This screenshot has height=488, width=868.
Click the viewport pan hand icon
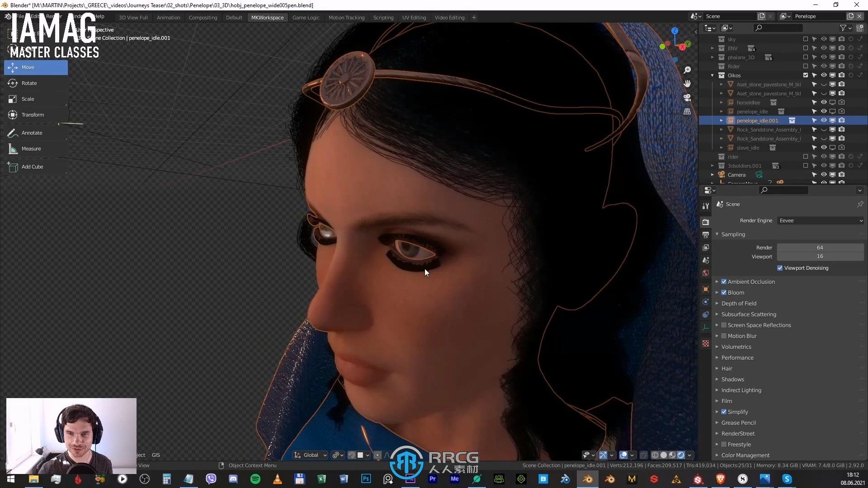click(x=687, y=84)
